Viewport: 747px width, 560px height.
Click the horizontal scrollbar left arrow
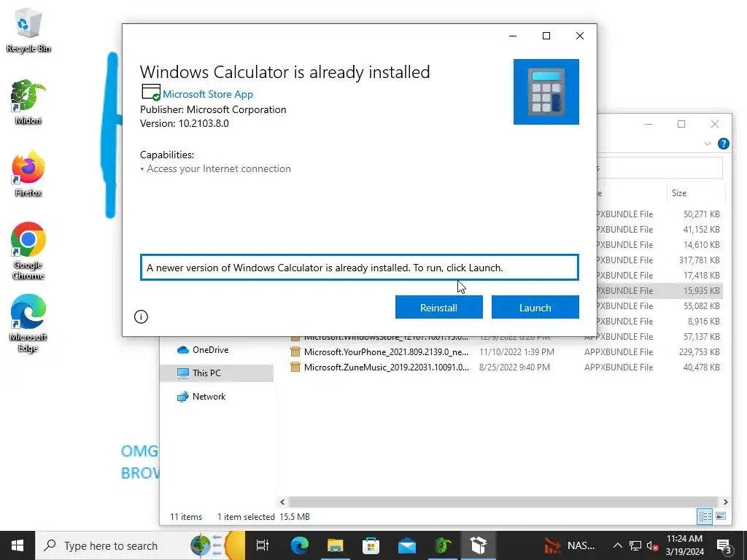282,502
